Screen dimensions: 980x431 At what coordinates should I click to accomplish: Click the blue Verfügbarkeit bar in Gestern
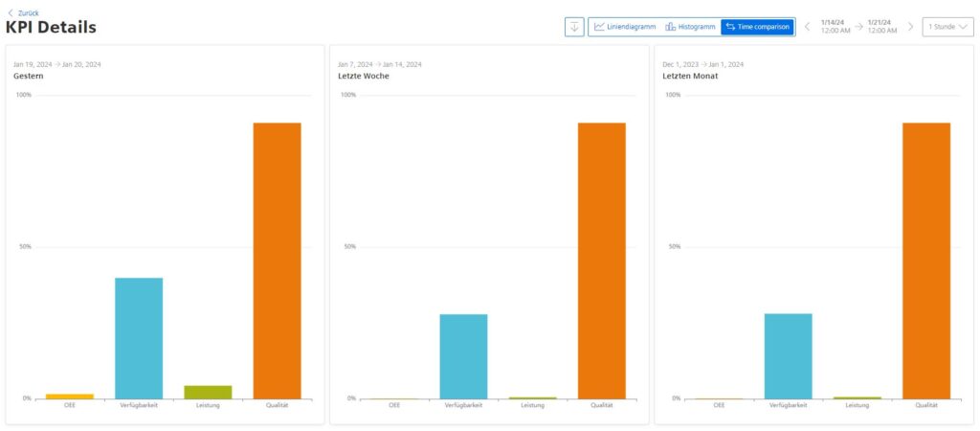tap(139, 338)
